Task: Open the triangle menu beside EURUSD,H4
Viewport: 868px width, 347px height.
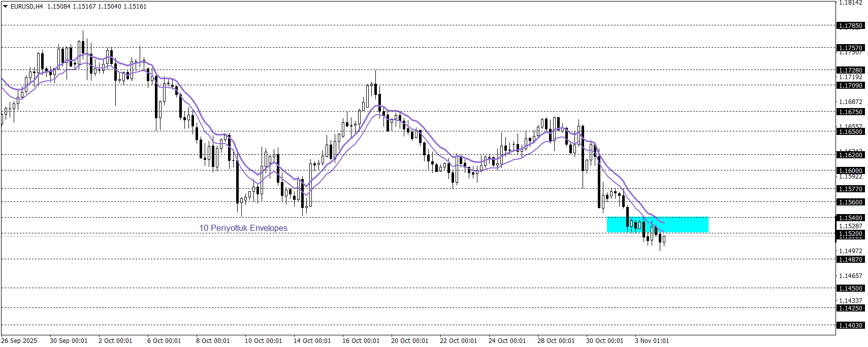Action: click(6, 7)
